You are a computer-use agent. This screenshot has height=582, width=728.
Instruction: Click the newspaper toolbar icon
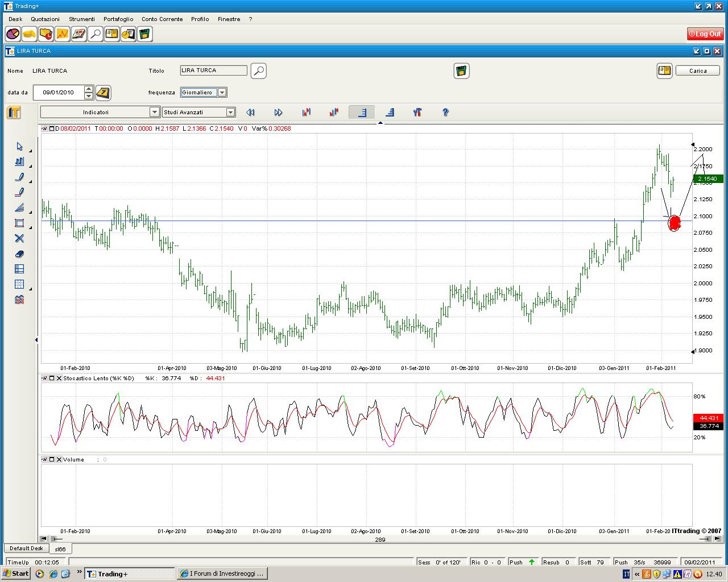[x=79, y=34]
